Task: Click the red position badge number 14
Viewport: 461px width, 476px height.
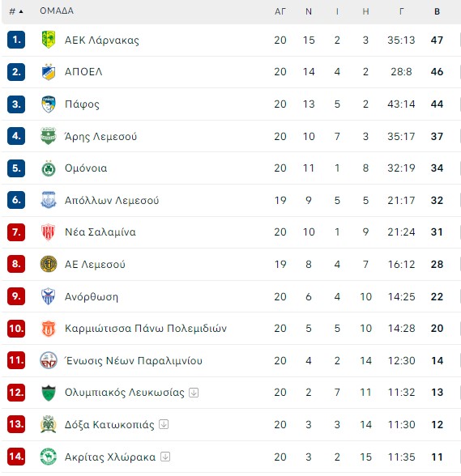Action: 16,457
